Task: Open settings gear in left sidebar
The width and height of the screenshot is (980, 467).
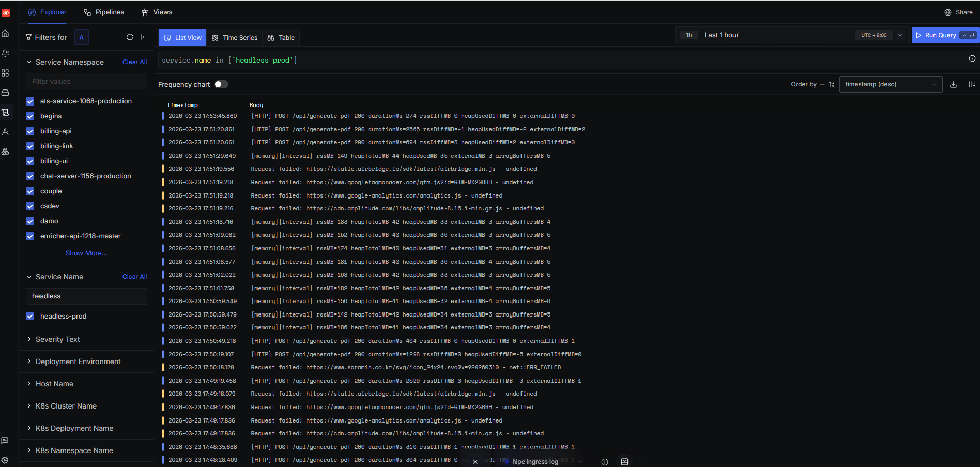Action: point(5,460)
